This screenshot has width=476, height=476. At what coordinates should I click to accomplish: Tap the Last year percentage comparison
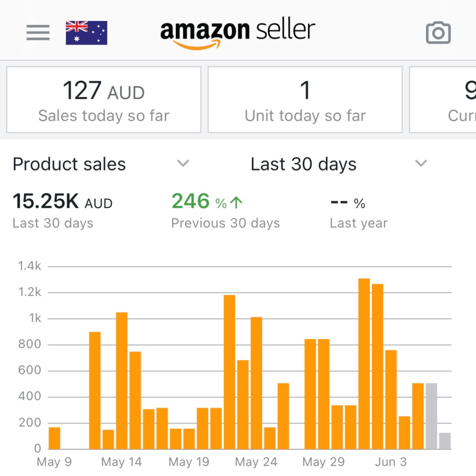348,203
